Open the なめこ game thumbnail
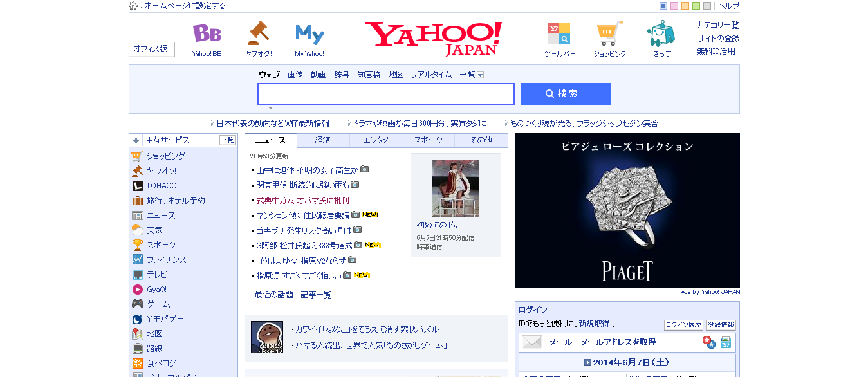 pyautogui.click(x=267, y=337)
